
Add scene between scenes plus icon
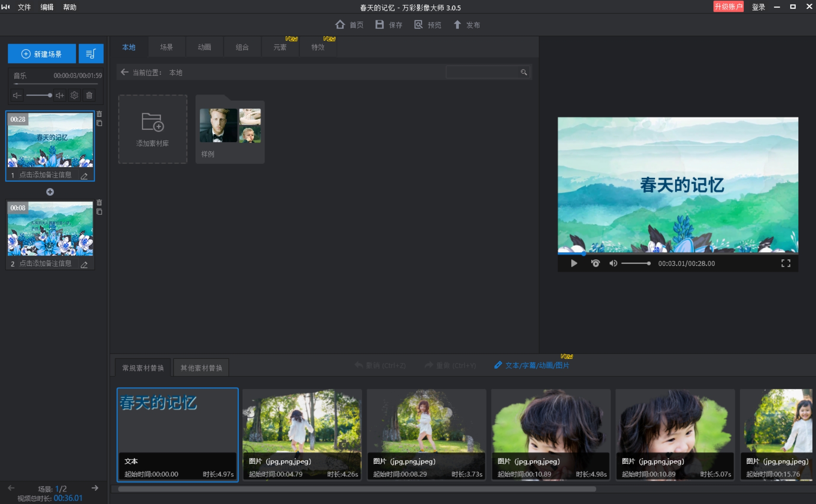pyautogui.click(x=50, y=192)
